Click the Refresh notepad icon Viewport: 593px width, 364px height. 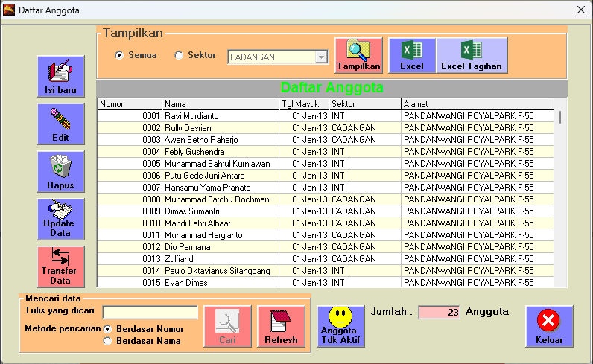(x=281, y=326)
